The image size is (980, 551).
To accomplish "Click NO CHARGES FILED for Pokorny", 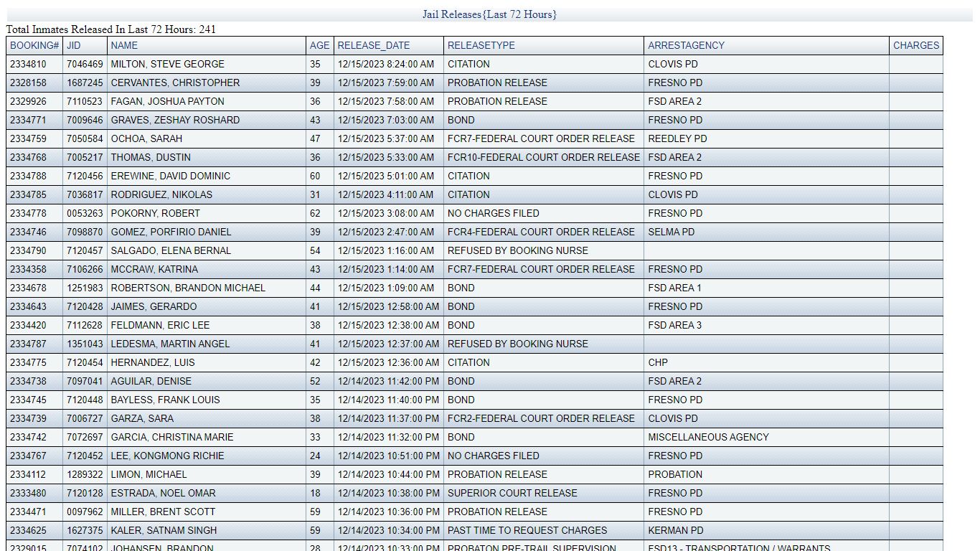I will pyautogui.click(x=494, y=213).
